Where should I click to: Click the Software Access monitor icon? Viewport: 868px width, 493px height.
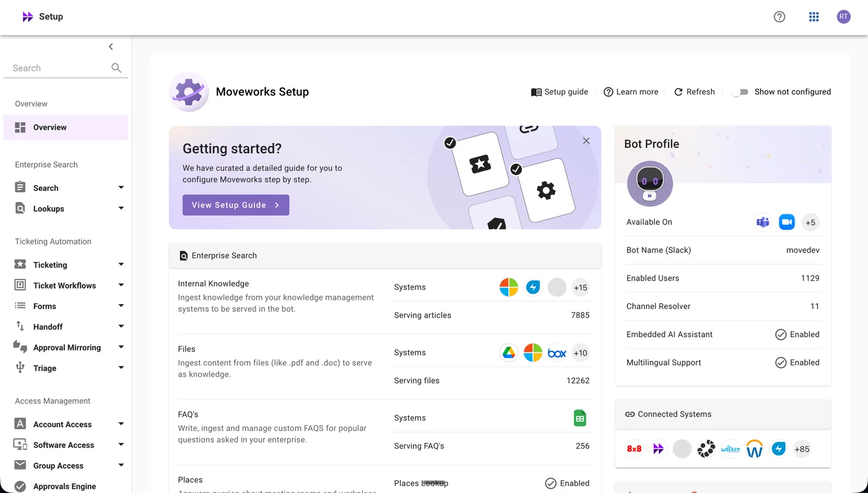coord(20,445)
